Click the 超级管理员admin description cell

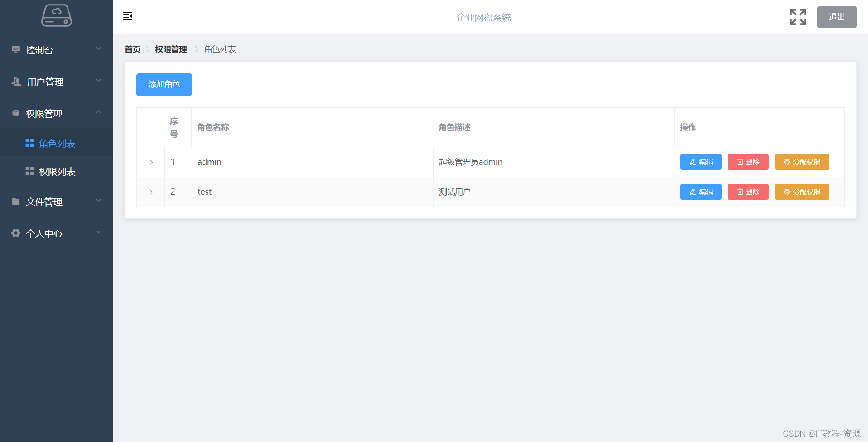(554, 162)
